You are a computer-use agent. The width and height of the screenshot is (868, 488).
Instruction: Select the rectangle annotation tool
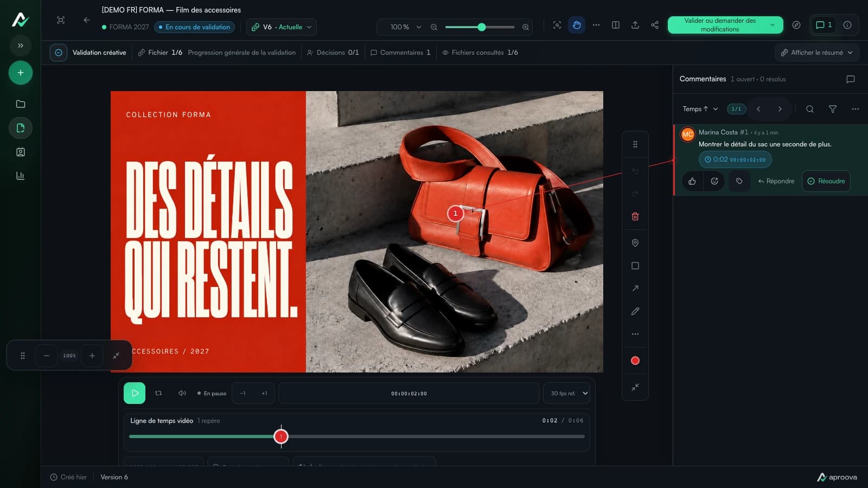pos(635,266)
